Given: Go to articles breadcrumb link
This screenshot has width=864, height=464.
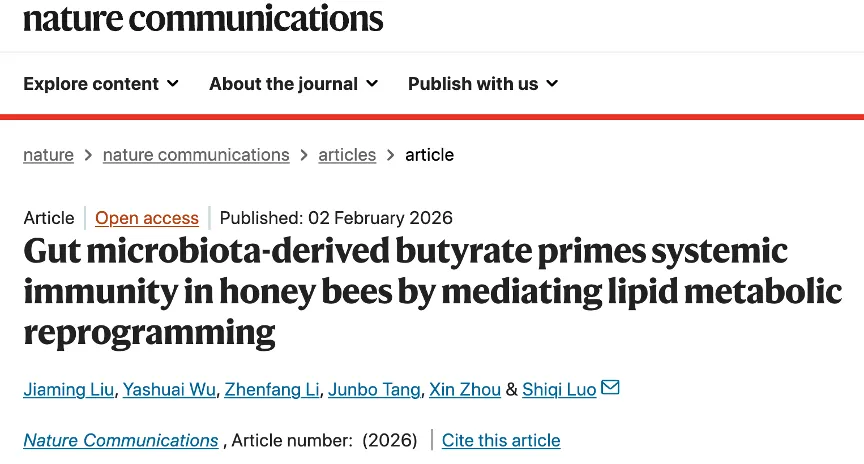Looking at the screenshot, I should 347,155.
